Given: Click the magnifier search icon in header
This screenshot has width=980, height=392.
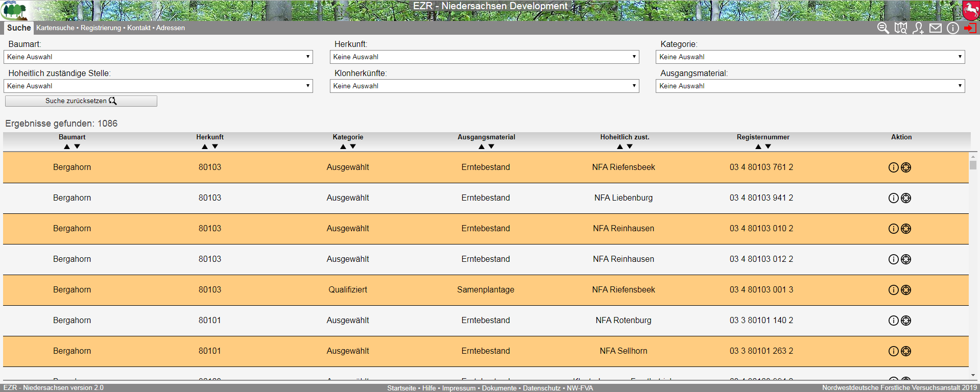Looking at the screenshot, I should click(883, 28).
